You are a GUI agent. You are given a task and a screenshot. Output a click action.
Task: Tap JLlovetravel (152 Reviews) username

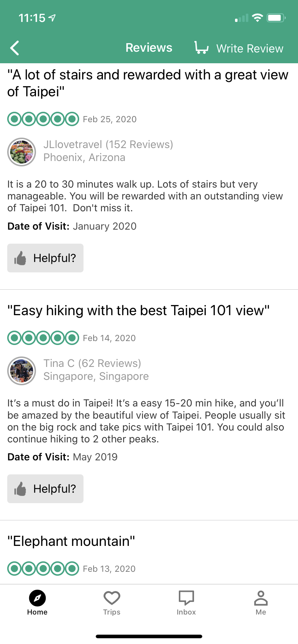click(x=108, y=144)
